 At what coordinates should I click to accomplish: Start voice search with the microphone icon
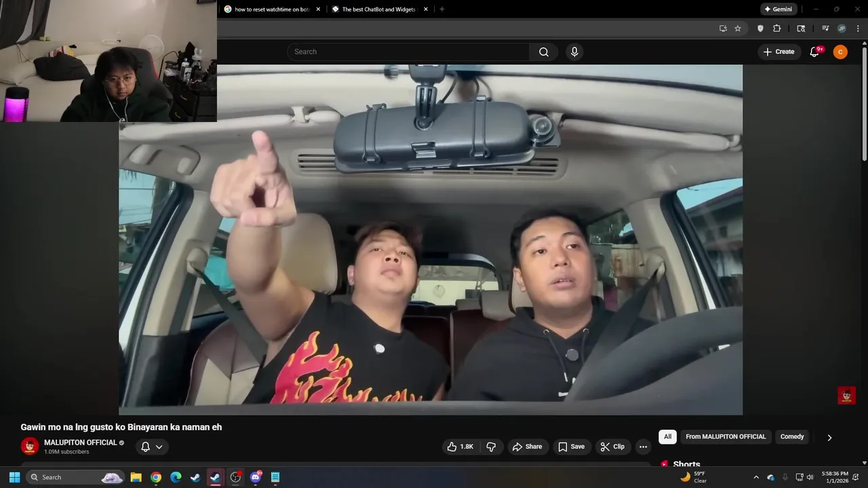[574, 52]
